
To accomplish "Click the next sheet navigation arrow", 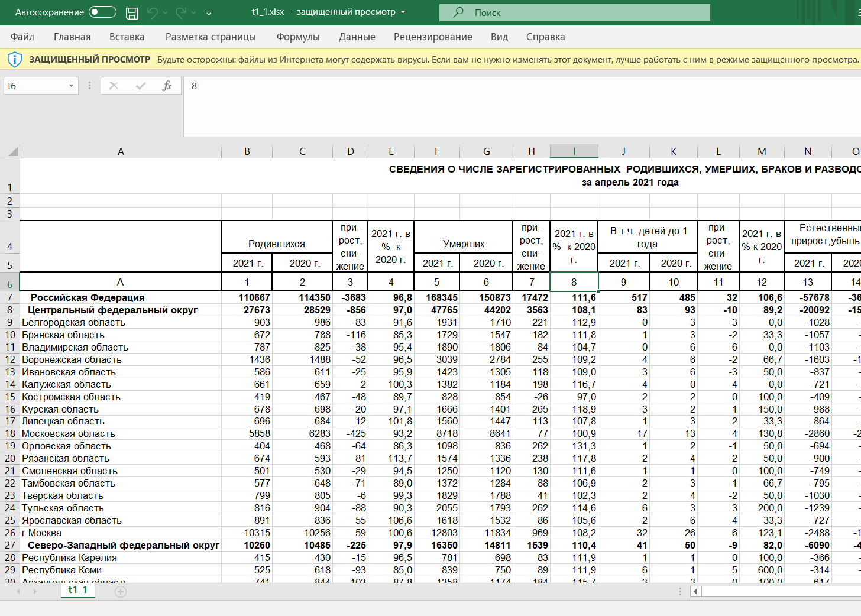I will point(35,591).
